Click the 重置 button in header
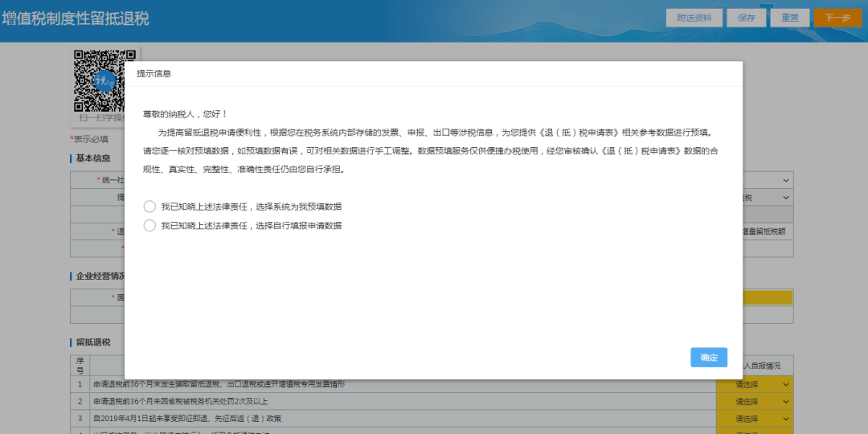This screenshot has height=434, width=868. [790, 18]
